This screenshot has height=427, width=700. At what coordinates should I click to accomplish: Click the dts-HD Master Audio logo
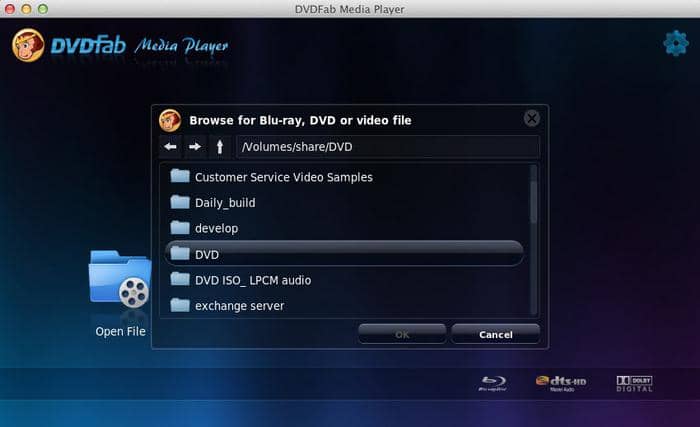click(x=561, y=383)
